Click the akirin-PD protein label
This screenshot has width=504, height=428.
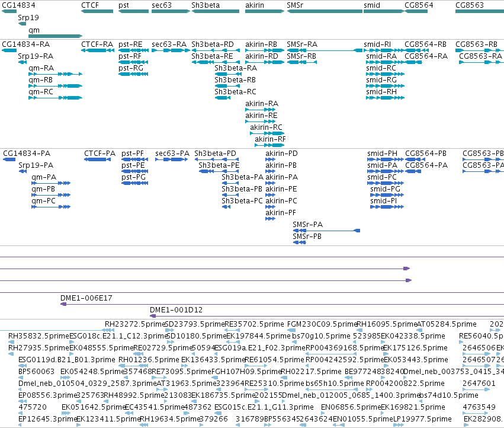click(x=281, y=153)
